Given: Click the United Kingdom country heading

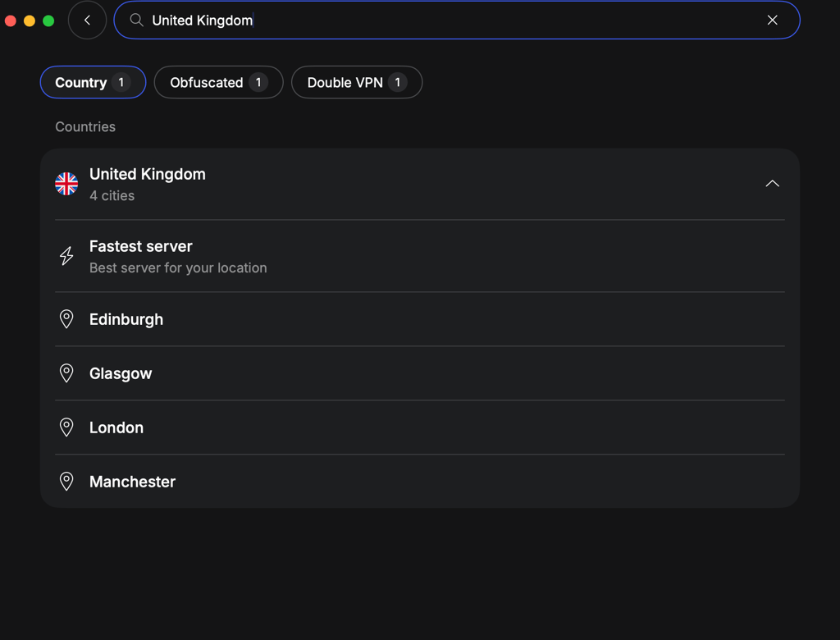Looking at the screenshot, I should pos(148,174).
